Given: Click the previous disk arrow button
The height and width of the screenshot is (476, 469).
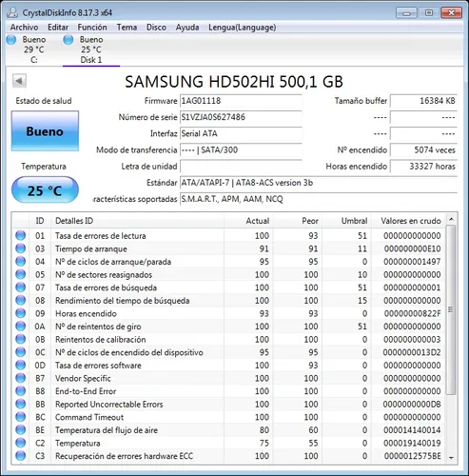Looking at the screenshot, I should (19, 81).
